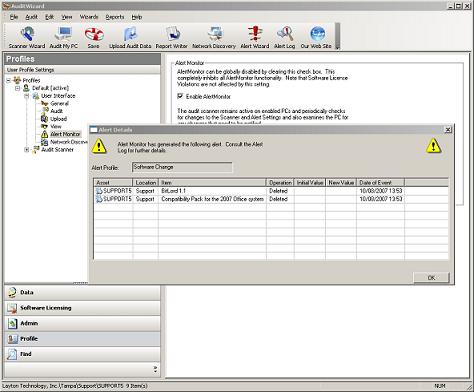Screen dimensions: 474x392
Task: Collapse the User Interface node
Action: (27, 96)
